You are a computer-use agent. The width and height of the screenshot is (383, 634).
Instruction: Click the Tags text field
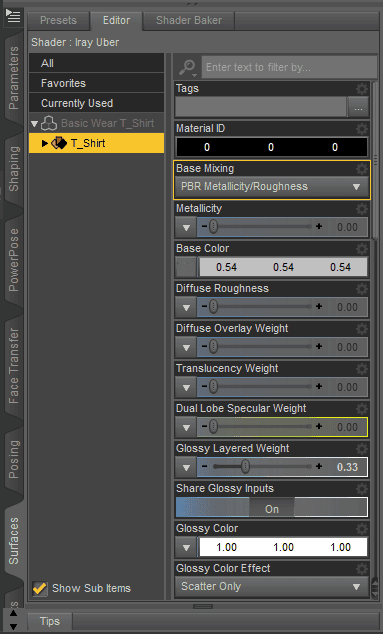pyautogui.click(x=261, y=108)
